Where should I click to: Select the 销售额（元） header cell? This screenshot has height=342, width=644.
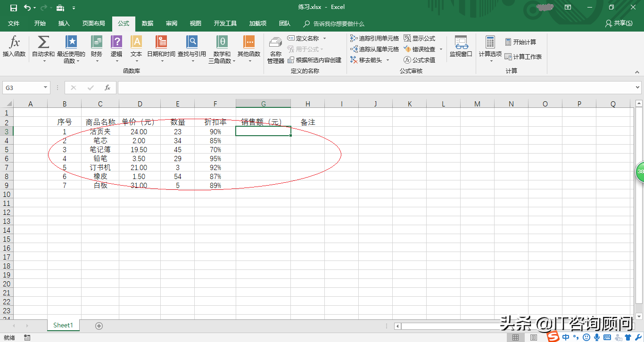(263, 122)
